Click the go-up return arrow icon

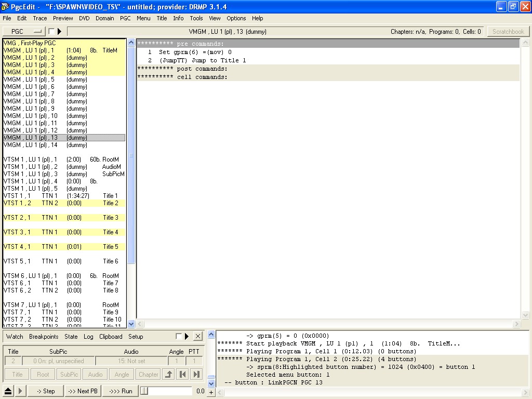point(169,374)
